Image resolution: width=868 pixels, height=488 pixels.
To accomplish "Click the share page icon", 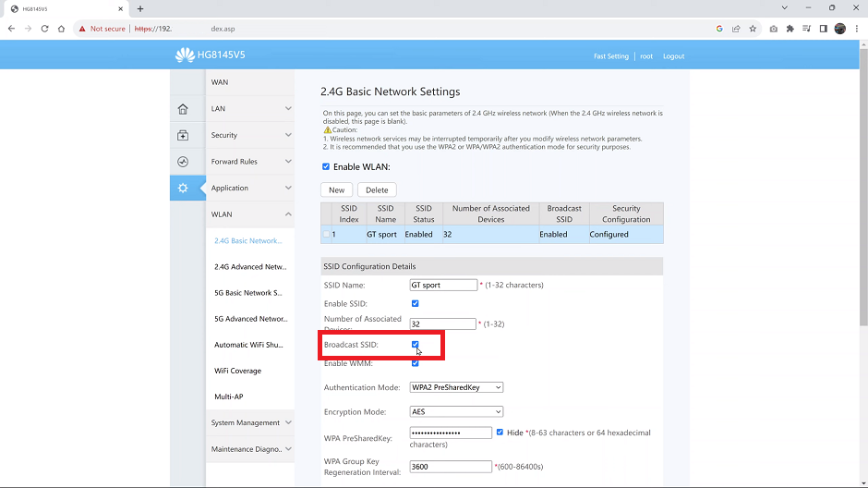I will [736, 29].
